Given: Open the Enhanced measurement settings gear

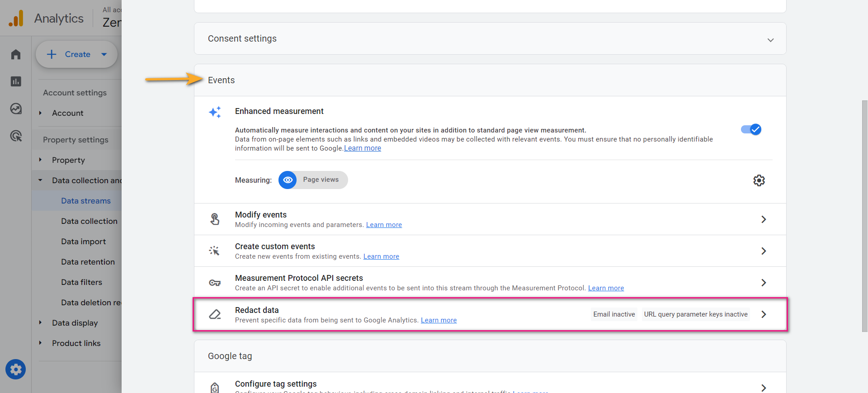Looking at the screenshot, I should tap(759, 180).
